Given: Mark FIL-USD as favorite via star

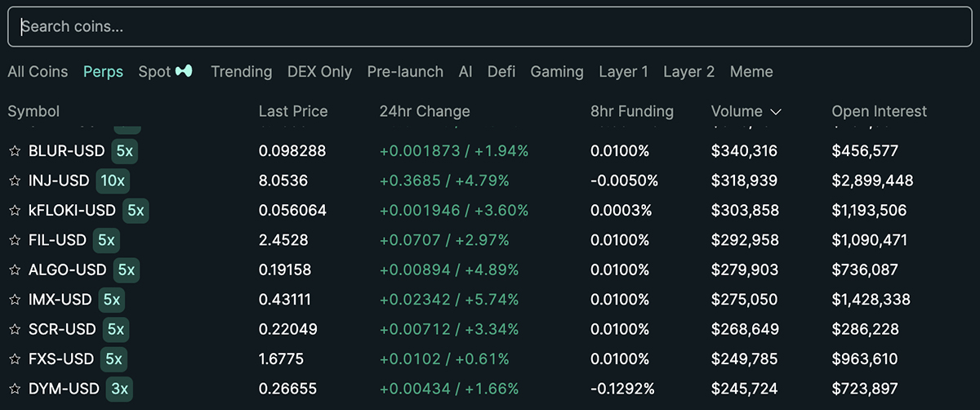Looking at the screenshot, I should click(x=14, y=240).
